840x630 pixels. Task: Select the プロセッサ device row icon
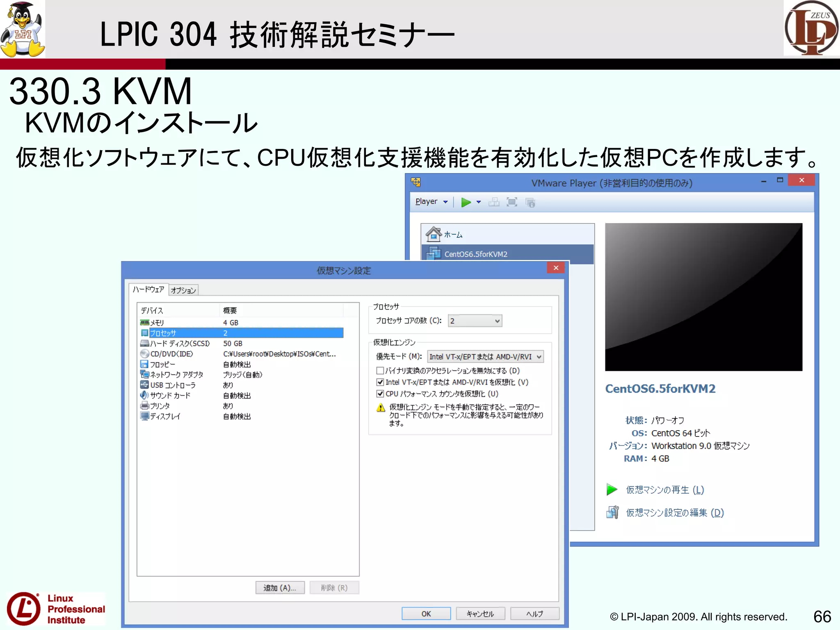coord(144,333)
